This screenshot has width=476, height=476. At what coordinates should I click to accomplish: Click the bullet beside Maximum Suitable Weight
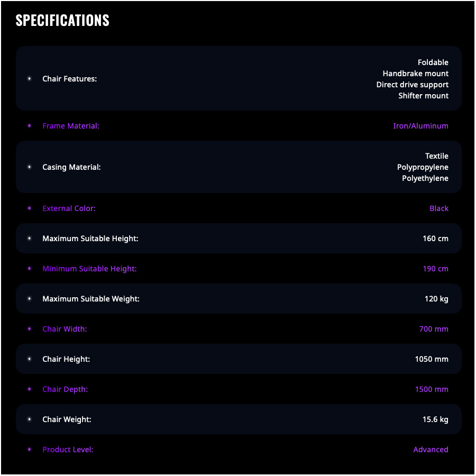point(30,299)
